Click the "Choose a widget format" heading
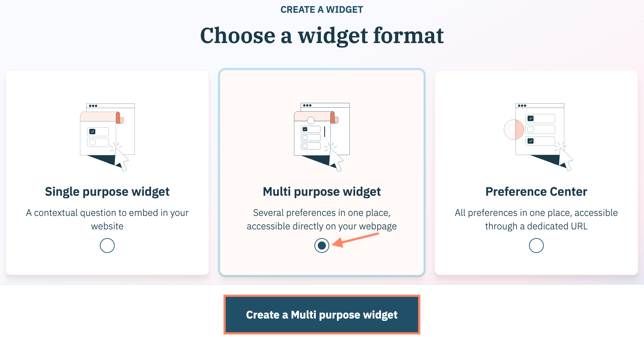 coord(322,36)
